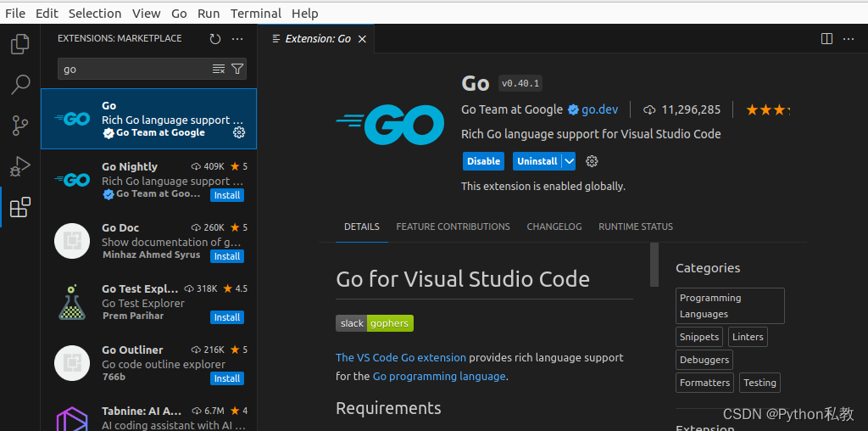Viewport: 868px width, 431px height.
Task: Select Tabnine: AI extension title
Action: point(142,411)
